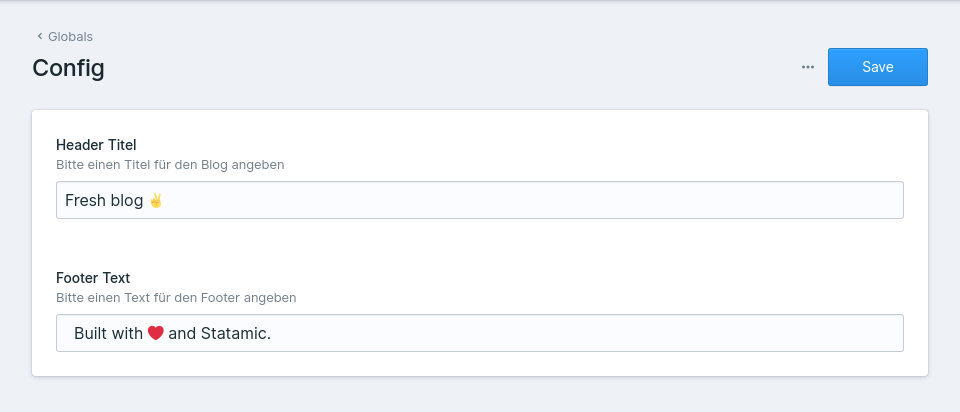Click the Config page heading
Viewport: 960px width, 412px height.
coord(69,68)
